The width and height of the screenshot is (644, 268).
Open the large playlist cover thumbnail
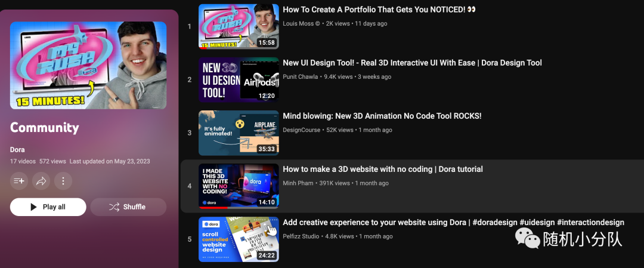click(x=88, y=65)
